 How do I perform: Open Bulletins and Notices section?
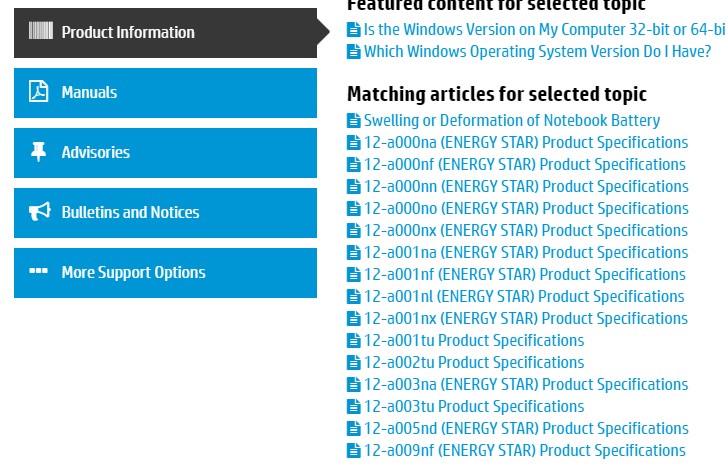click(x=165, y=213)
